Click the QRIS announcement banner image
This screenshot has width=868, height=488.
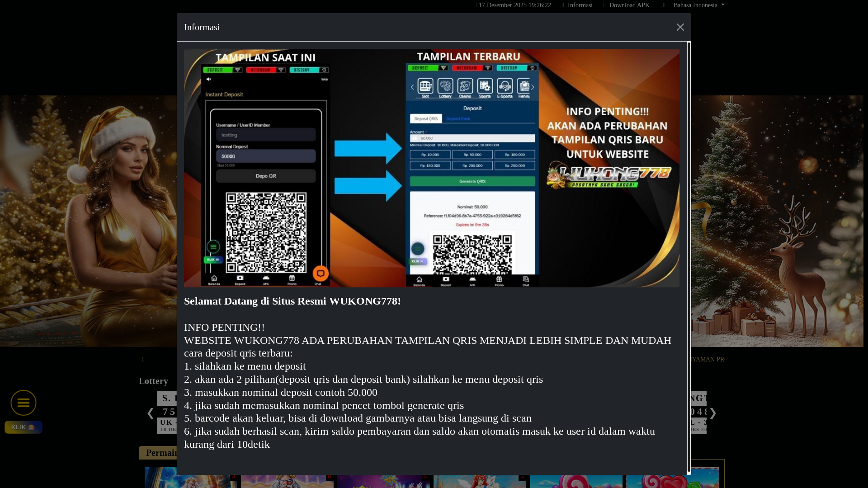(x=431, y=168)
